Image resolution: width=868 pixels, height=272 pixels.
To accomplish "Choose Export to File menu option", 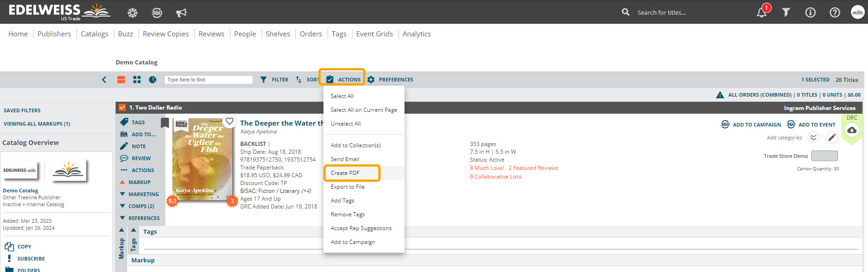I will (347, 187).
